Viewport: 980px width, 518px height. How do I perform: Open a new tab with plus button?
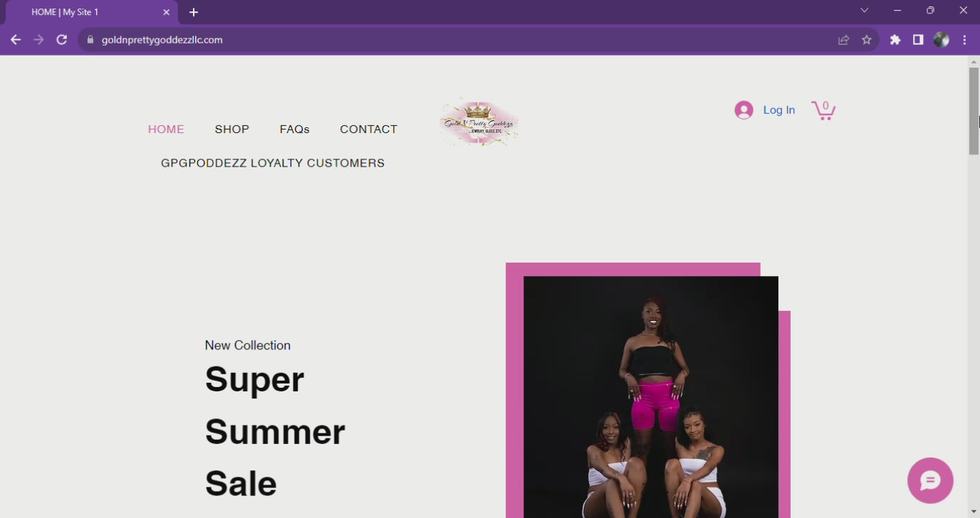click(194, 12)
